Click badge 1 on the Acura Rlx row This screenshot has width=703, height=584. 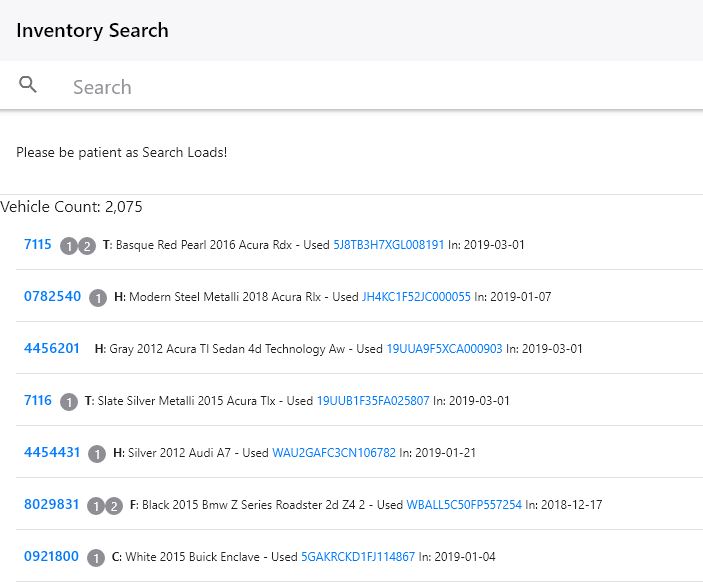98,298
